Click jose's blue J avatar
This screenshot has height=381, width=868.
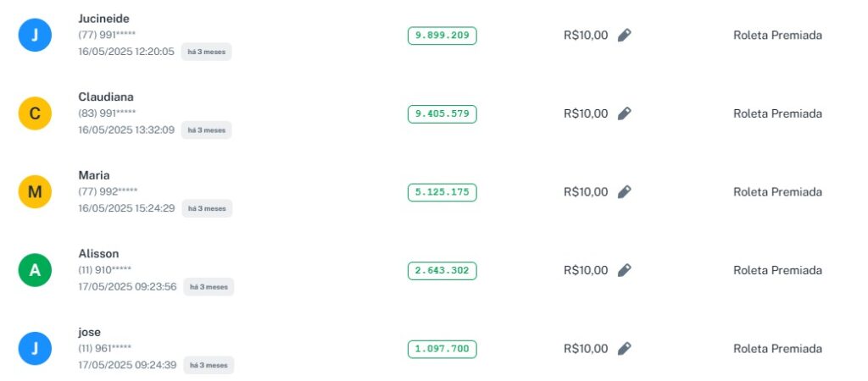pyautogui.click(x=35, y=349)
